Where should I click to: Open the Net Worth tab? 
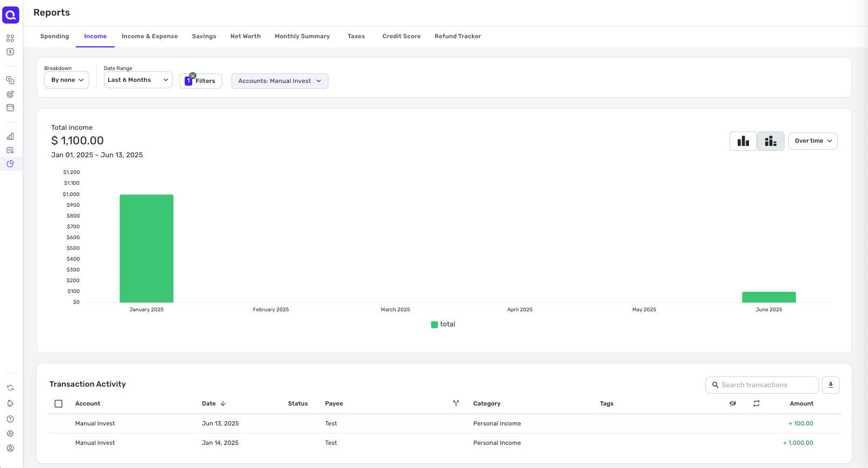pos(246,37)
